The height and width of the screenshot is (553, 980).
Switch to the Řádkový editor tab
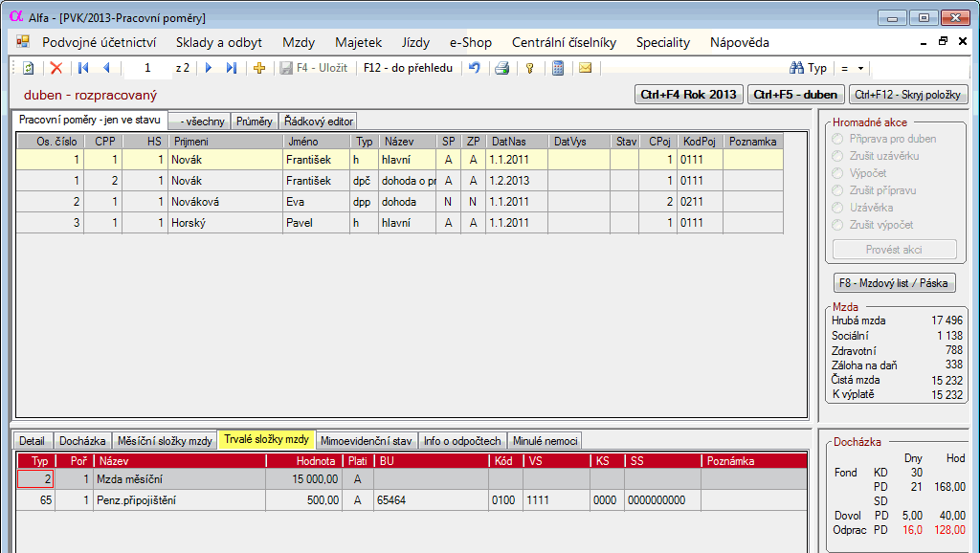tap(319, 122)
